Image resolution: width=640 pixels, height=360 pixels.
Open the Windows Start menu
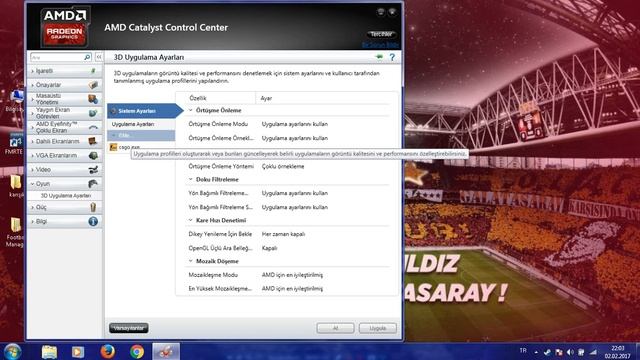click(13, 351)
